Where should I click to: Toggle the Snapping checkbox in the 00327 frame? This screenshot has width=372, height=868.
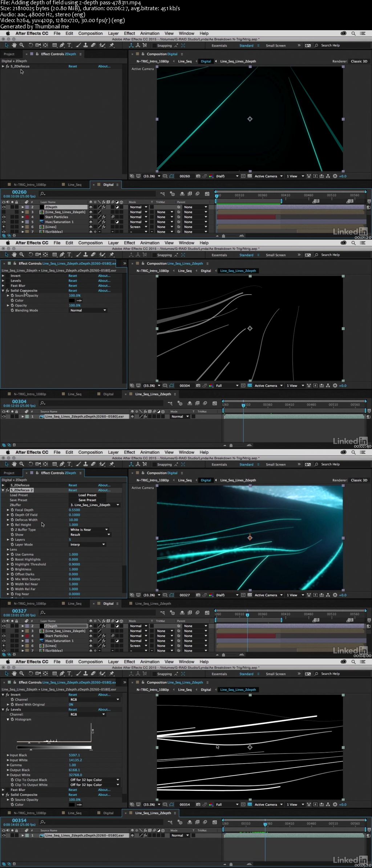click(x=154, y=464)
